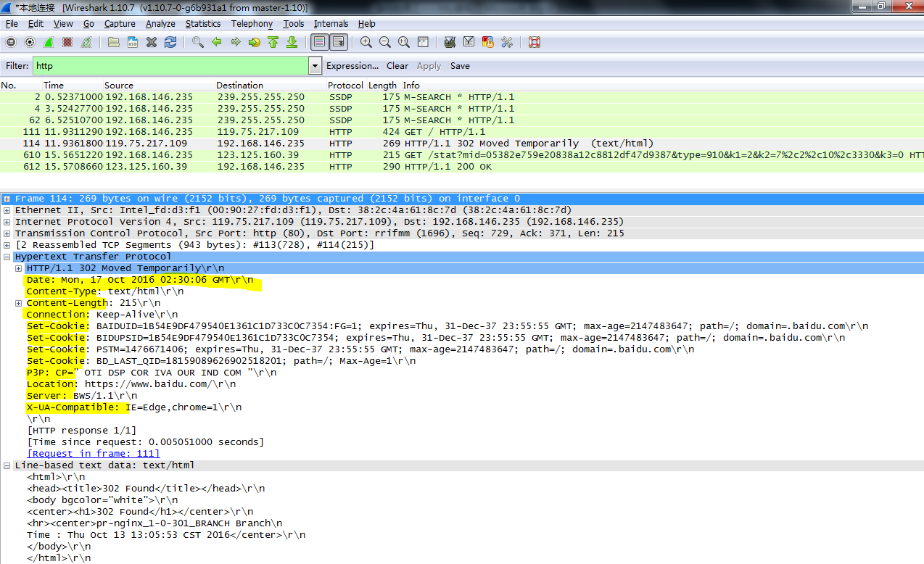The image size is (924, 564).
Task: Click the Apply filter button
Action: coord(429,66)
